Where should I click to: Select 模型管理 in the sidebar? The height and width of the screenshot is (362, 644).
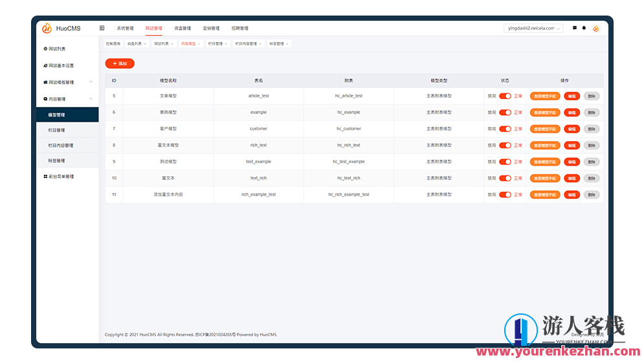(x=67, y=115)
